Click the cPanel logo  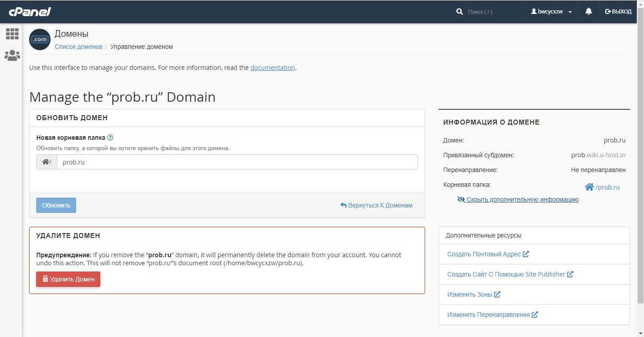tap(30, 12)
